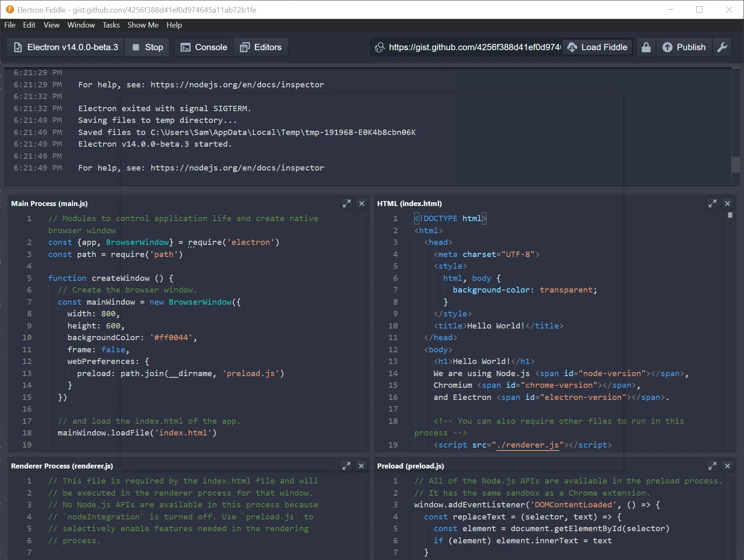
Task: Click the 'Saved files to C:\Users\Sam' console line
Action: pos(247,132)
